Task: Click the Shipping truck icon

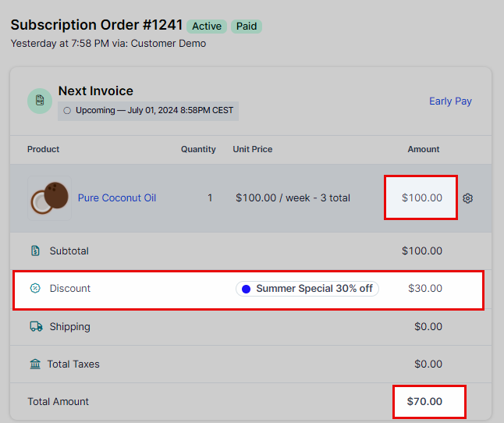Action: click(x=36, y=326)
